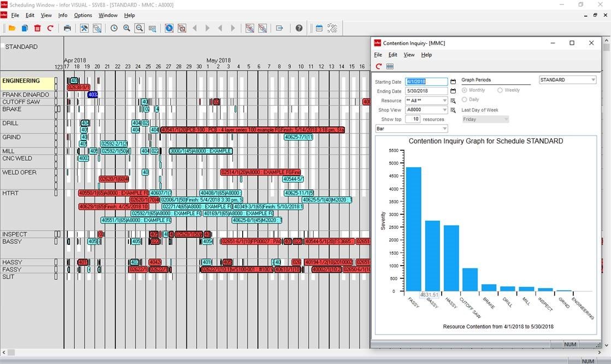Select the Monthly graph period radio
Viewport: 611px width, 364px height.
tap(465, 90)
